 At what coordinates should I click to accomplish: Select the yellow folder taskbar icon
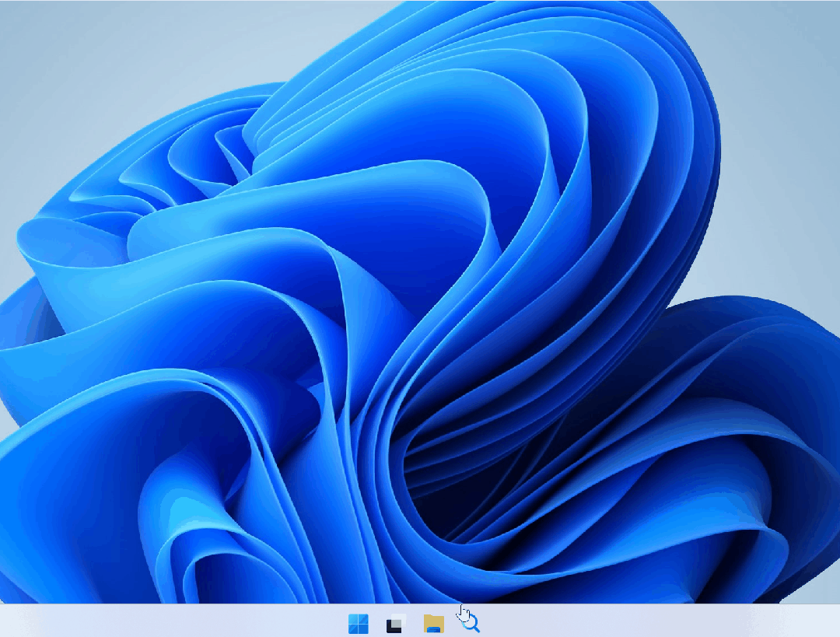click(433, 623)
